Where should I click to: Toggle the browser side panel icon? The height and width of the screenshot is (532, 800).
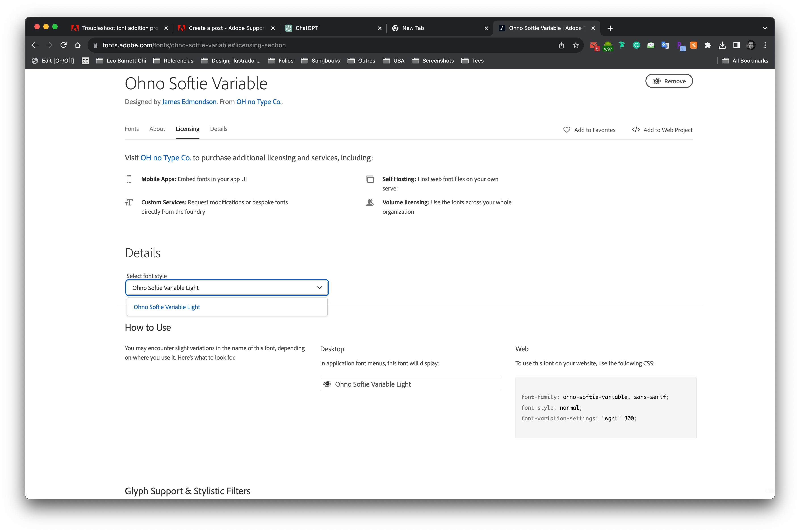click(x=736, y=45)
